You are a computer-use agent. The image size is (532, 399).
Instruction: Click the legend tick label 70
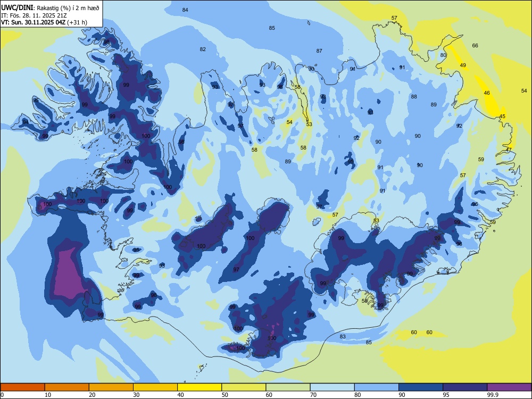tap(313, 395)
